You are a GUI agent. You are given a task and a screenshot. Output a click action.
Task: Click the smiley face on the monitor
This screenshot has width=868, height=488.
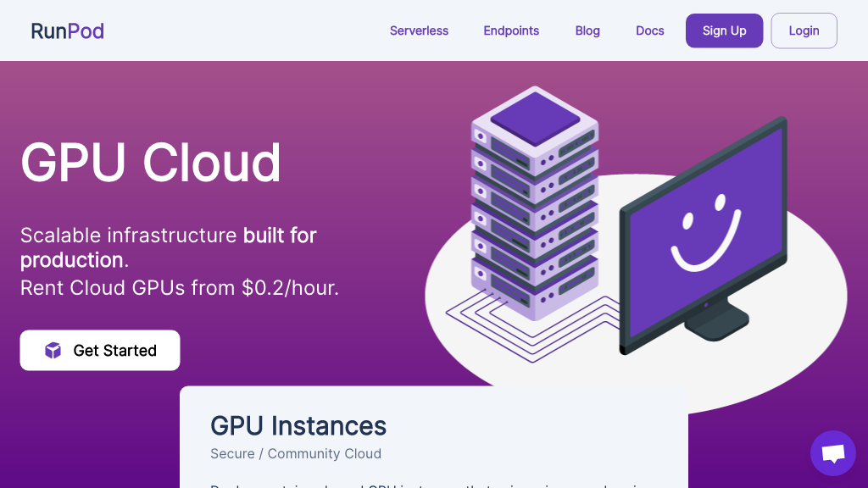pyautogui.click(x=705, y=232)
